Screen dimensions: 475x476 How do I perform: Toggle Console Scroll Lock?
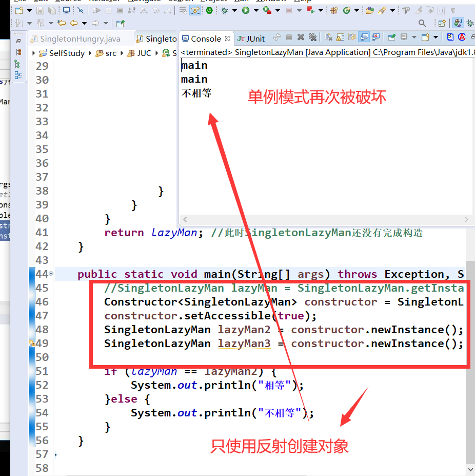pyautogui.click(x=340, y=37)
